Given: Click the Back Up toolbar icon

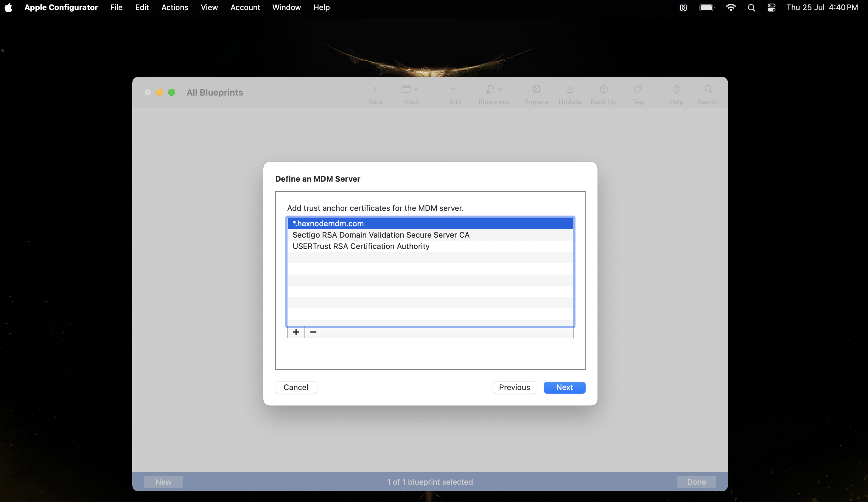Looking at the screenshot, I should tap(603, 90).
